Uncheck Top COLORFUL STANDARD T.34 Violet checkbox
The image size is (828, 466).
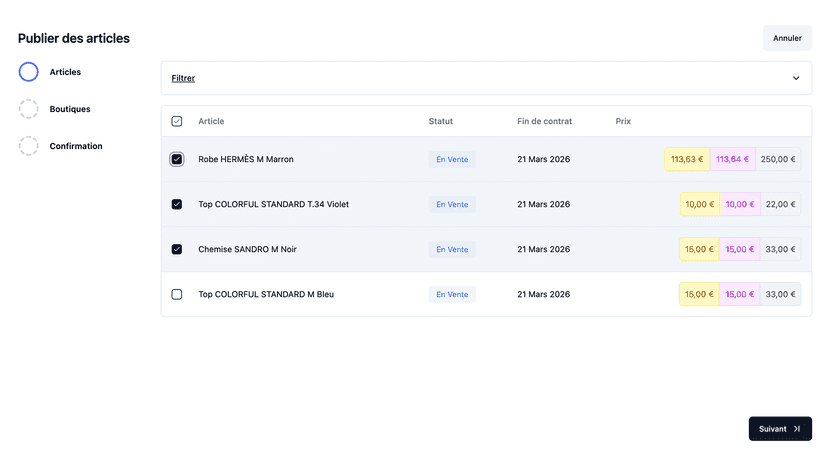177,204
